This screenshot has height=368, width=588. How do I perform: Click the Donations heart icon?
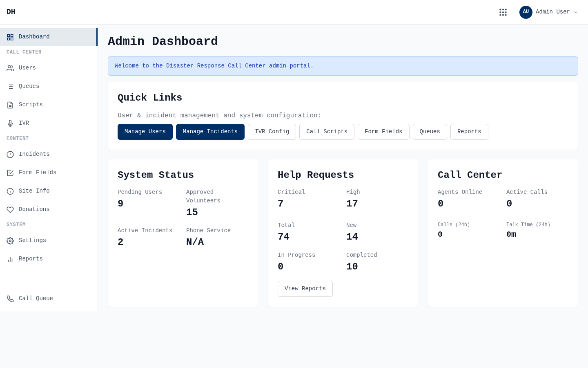10,209
